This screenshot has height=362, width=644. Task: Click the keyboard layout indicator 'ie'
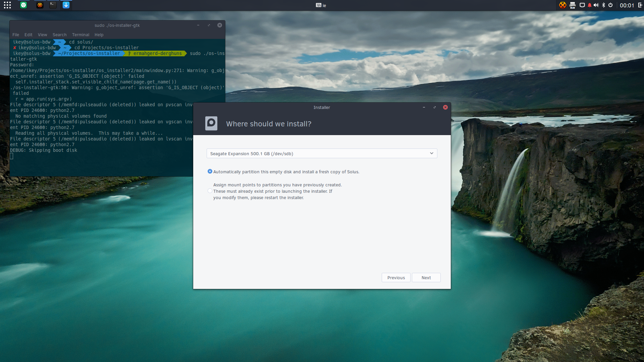pyautogui.click(x=321, y=5)
